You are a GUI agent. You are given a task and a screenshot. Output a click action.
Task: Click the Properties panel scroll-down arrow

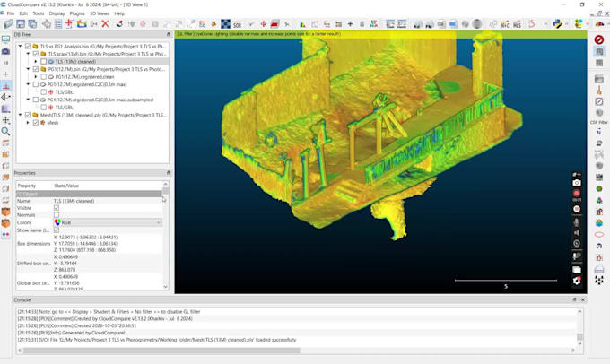(x=165, y=287)
